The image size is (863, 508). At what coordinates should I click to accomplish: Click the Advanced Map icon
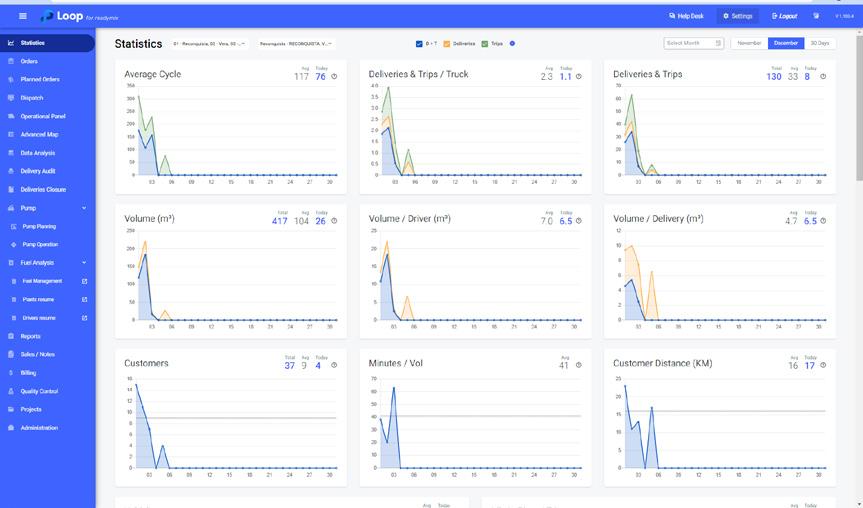(x=10, y=134)
